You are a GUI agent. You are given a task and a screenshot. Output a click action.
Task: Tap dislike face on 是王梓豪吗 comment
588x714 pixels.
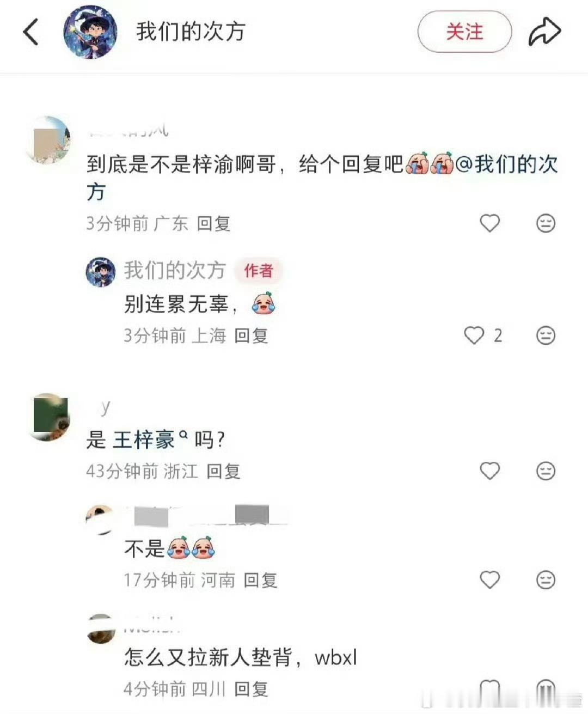tap(546, 471)
